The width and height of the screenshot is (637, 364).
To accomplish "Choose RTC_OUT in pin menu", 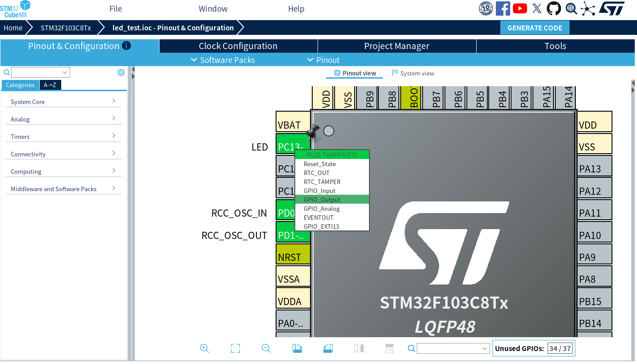I will click(332, 173).
